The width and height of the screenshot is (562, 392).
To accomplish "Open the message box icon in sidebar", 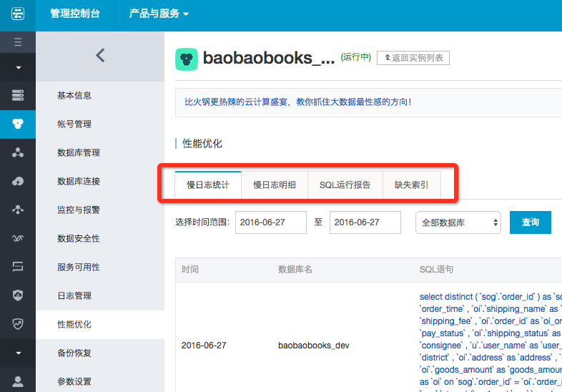I will (18, 267).
